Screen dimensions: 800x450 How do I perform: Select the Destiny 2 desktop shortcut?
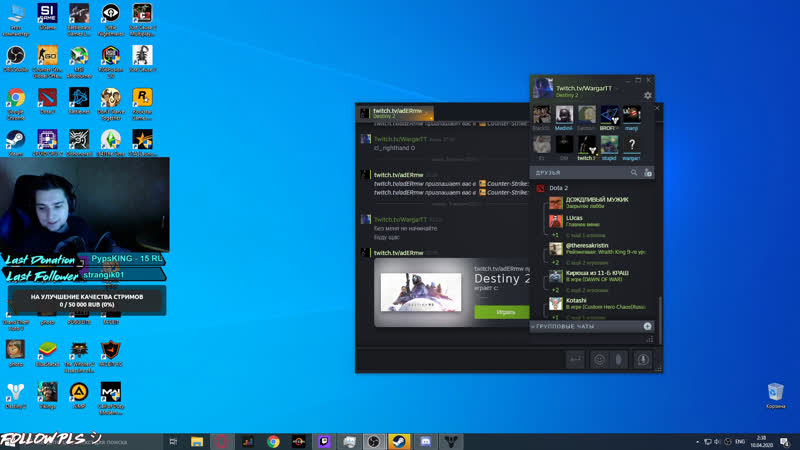[15, 396]
